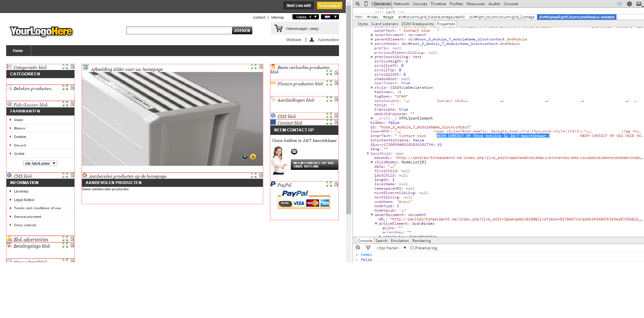Viewport: 644px width, 318px height.
Task: Open the Resources tab
Action: 476,4
